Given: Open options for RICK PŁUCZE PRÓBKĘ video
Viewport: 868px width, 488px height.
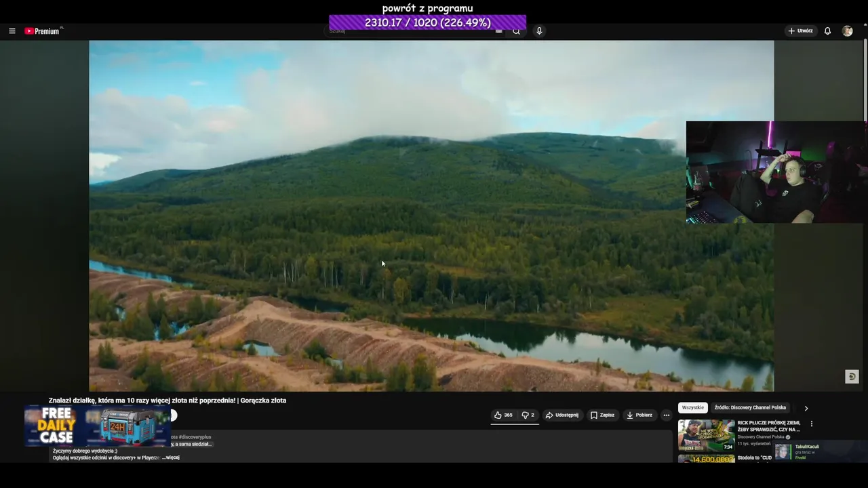Looking at the screenshot, I should [x=812, y=424].
